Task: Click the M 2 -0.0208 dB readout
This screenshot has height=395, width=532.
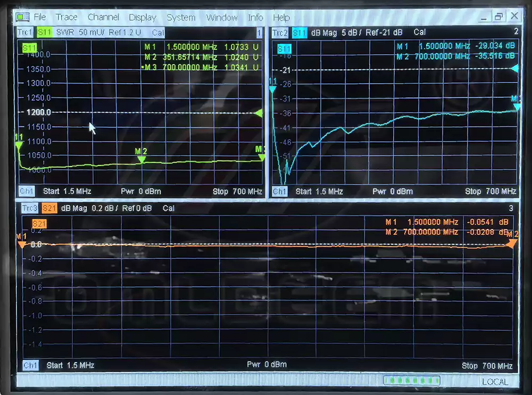Action: 447,232
